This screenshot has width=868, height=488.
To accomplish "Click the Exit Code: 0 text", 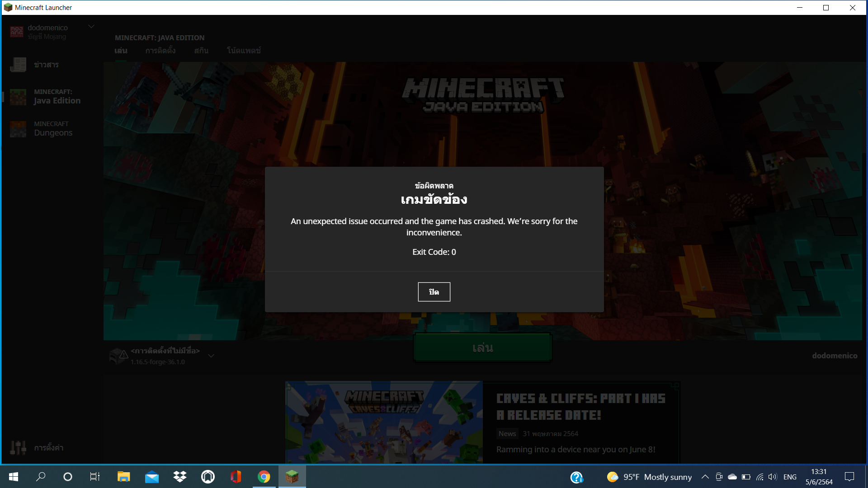I will [434, 252].
